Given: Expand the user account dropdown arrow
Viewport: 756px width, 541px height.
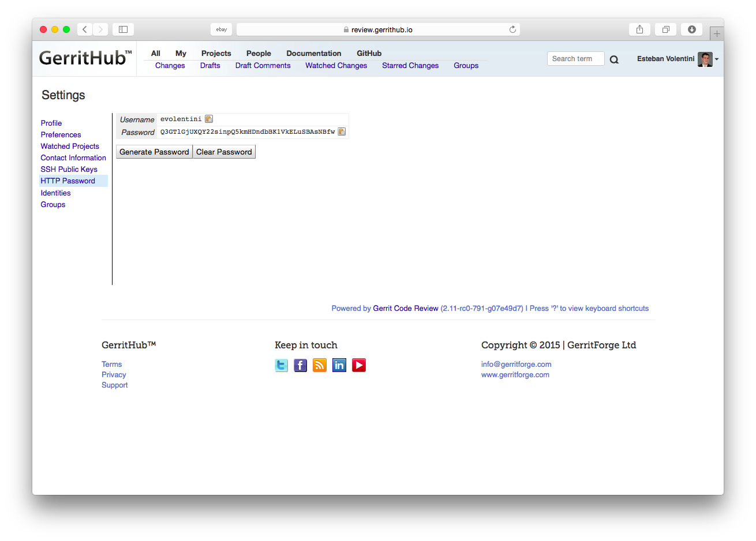Looking at the screenshot, I should click(x=717, y=59).
